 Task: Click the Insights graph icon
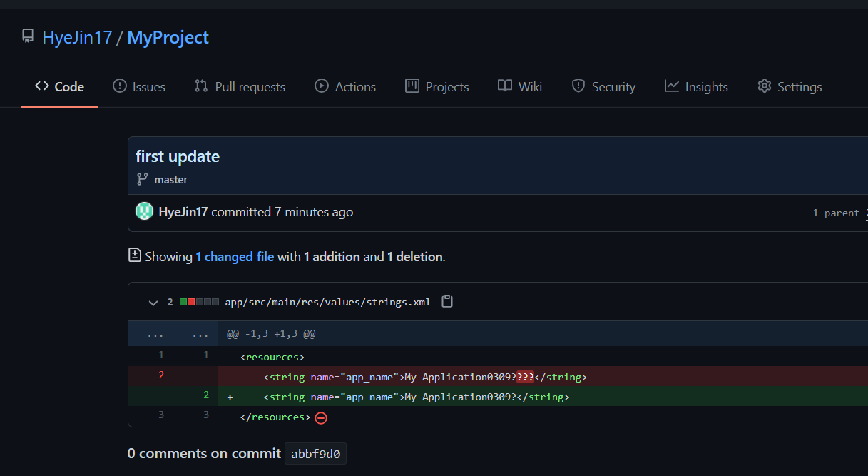[672, 86]
